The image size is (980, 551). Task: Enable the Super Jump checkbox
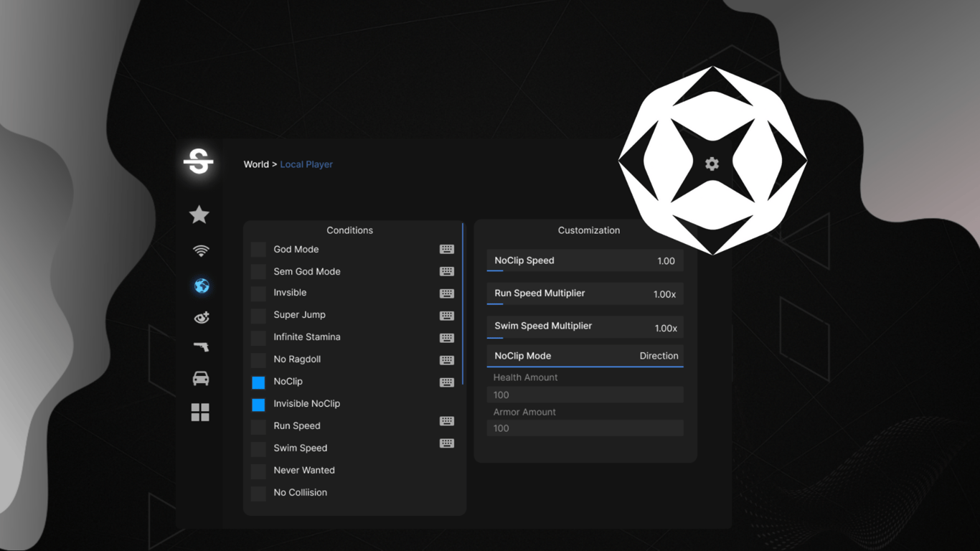click(258, 316)
